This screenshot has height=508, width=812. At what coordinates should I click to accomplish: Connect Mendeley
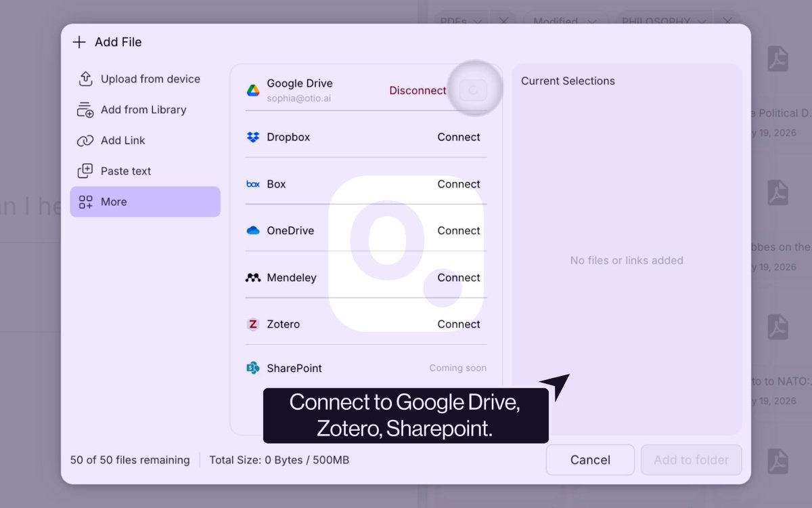(459, 277)
